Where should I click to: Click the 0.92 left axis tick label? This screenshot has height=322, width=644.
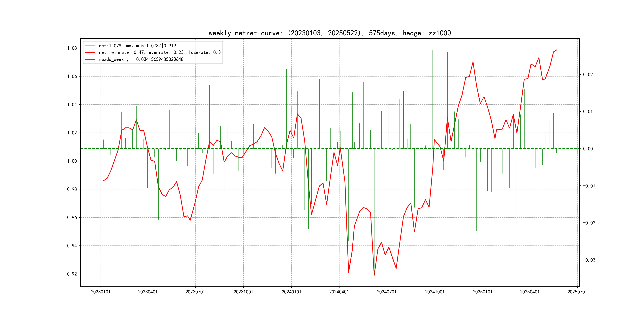click(x=72, y=274)
